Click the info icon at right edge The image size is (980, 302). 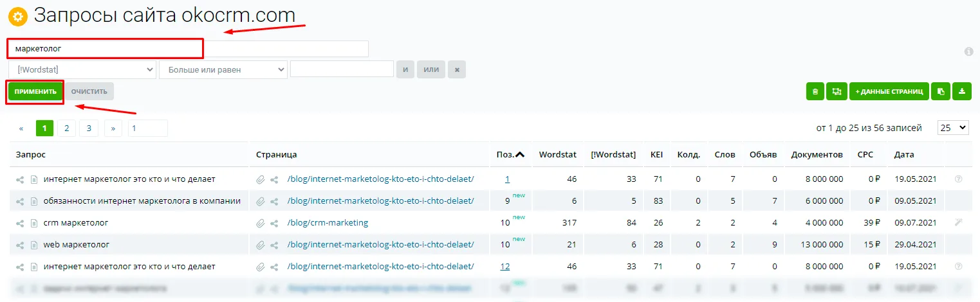coord(969,51)
